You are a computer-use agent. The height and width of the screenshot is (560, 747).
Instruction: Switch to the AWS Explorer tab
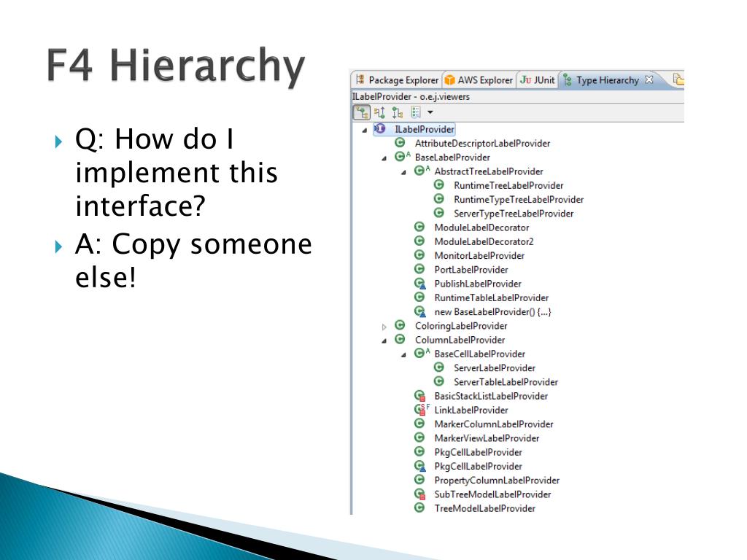tap(479, 80)
